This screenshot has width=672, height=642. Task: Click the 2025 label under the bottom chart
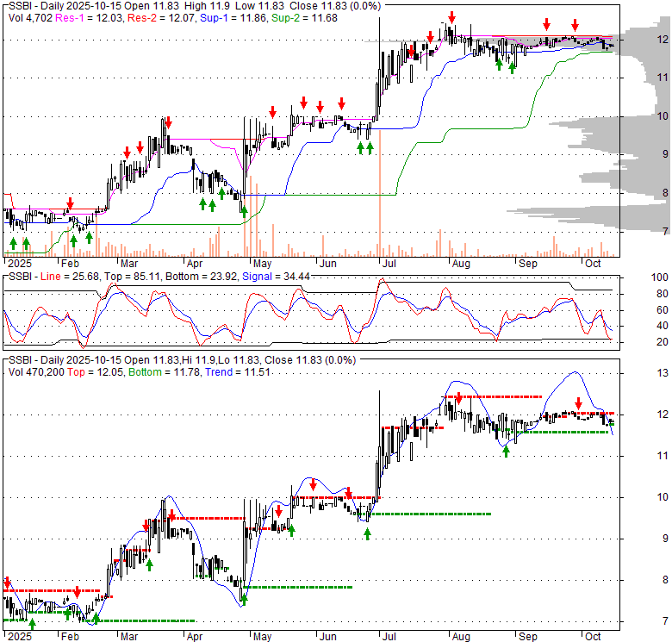[x=20, y=637]
